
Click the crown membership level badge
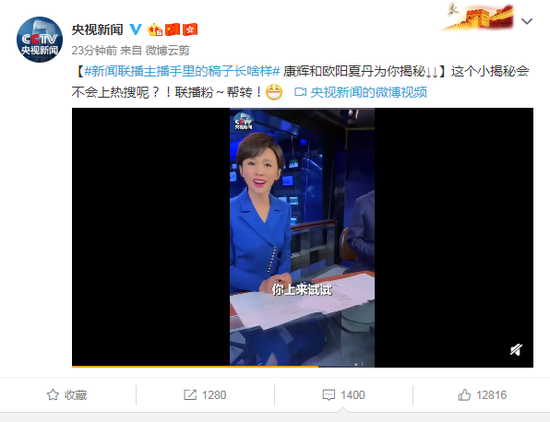pos(155,30)
